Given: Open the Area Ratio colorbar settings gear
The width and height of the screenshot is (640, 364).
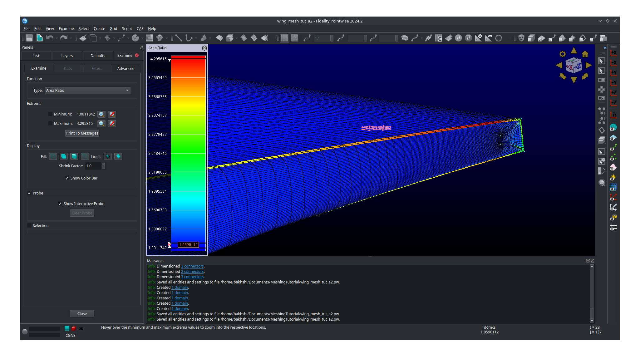Looking at the screenshot, I should (204, 48).
